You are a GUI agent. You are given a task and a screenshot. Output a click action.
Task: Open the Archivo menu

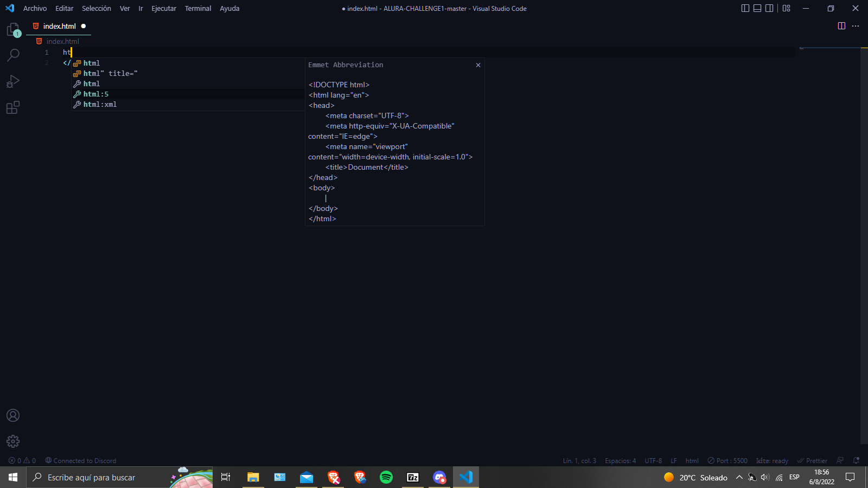pos(35,8)
